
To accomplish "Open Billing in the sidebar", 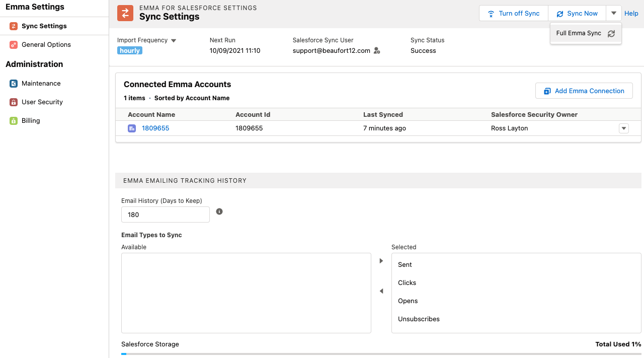I will [x=54, y=121].
